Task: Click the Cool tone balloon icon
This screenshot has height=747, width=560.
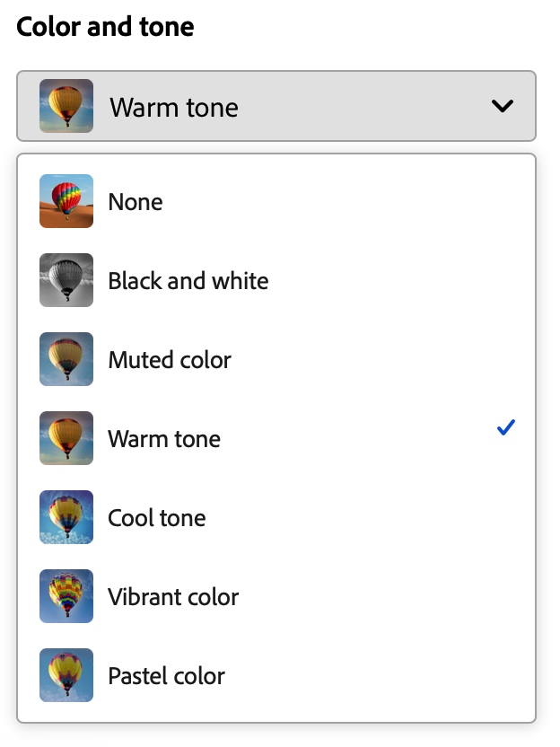Action: pyautogui.click(x=66, y=517)
